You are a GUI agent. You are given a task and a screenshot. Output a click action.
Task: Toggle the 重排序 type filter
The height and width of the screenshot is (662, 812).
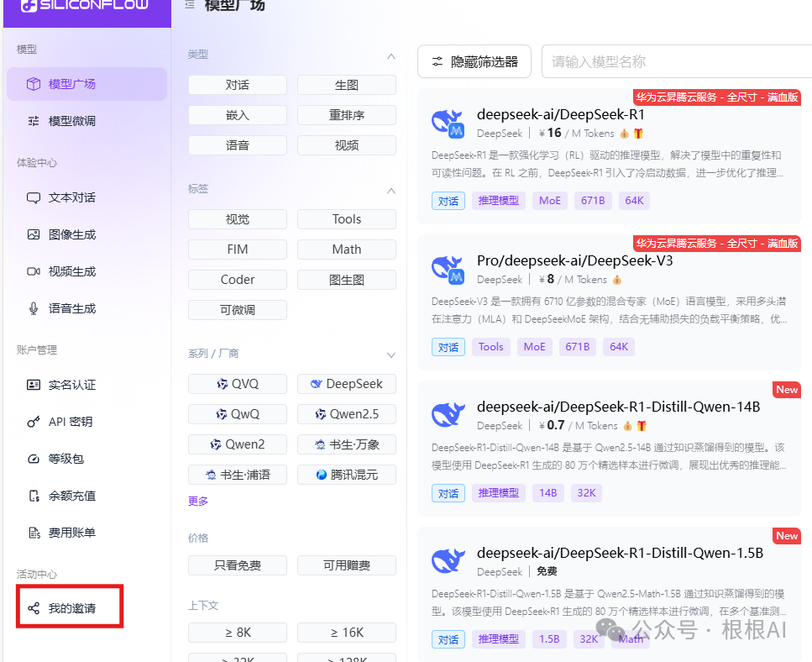(347, 115)
